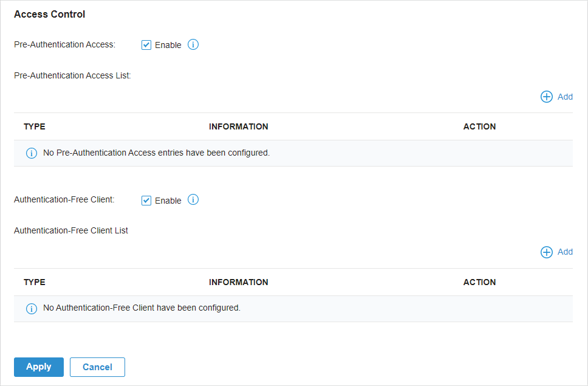
Task: Click the plus icon above Authentication-Free Client table
Action: [x=546, y=252]
